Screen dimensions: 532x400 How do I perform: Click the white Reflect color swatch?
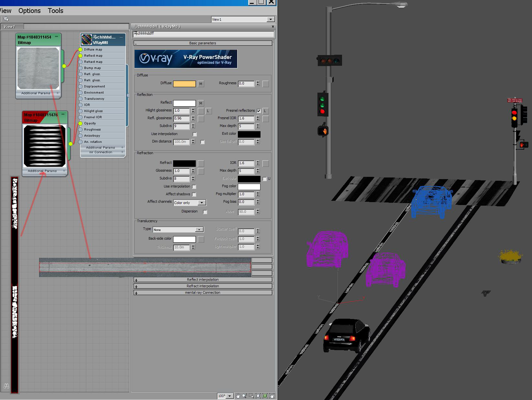[184, 103]
